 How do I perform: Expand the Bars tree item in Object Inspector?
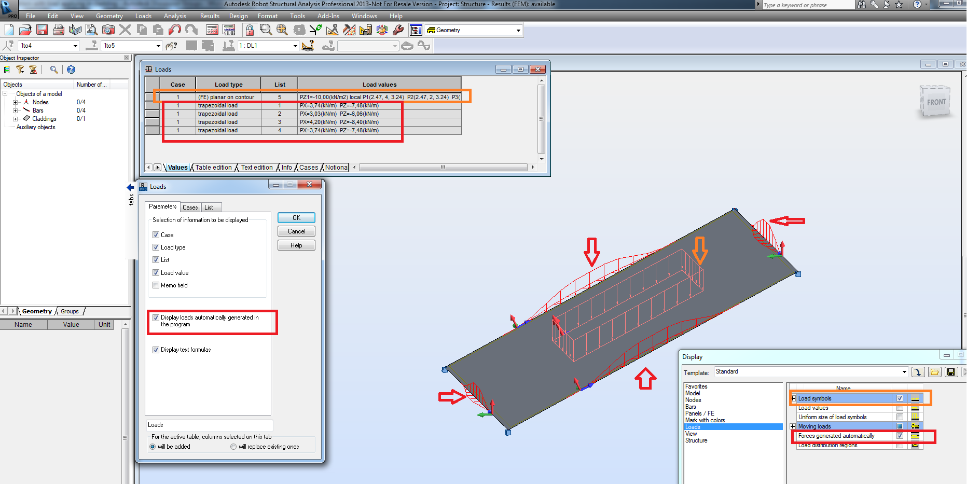[x=15, y=110]
